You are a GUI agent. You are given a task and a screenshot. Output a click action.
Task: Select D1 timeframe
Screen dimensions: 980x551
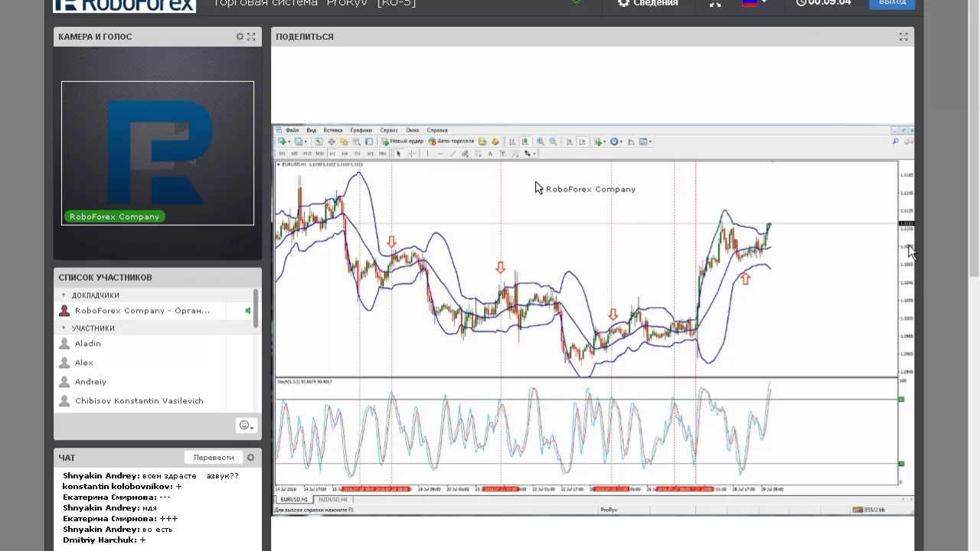358,154
